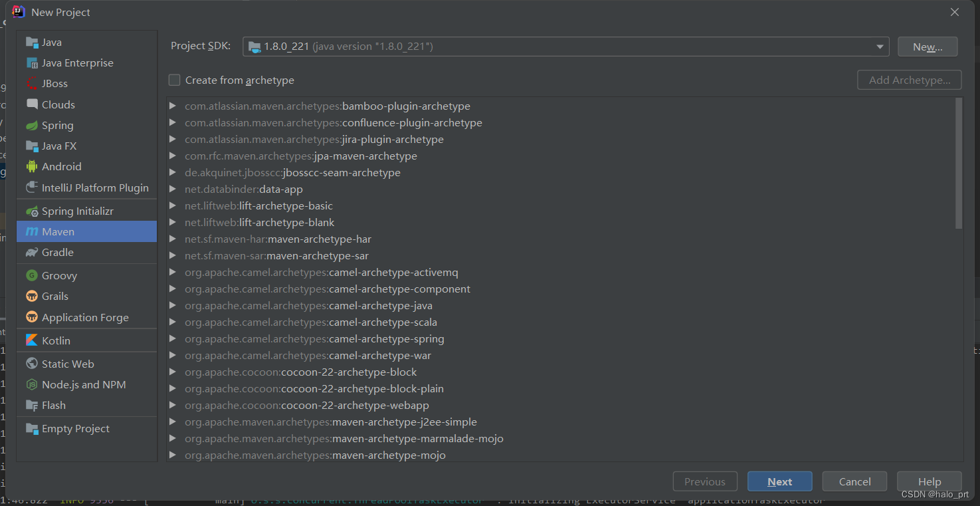
Task: Select Gradle project type
Action: 86,253
